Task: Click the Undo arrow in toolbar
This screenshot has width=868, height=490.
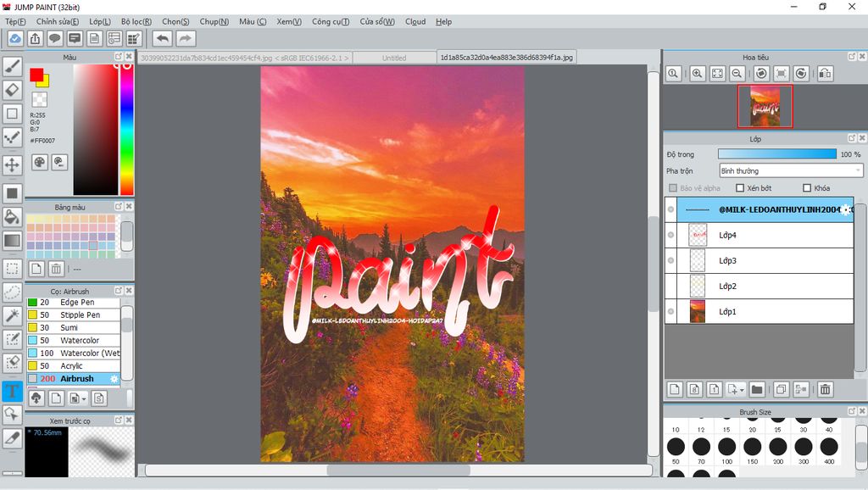Action: pyautogui.click(x=162, y=39)
